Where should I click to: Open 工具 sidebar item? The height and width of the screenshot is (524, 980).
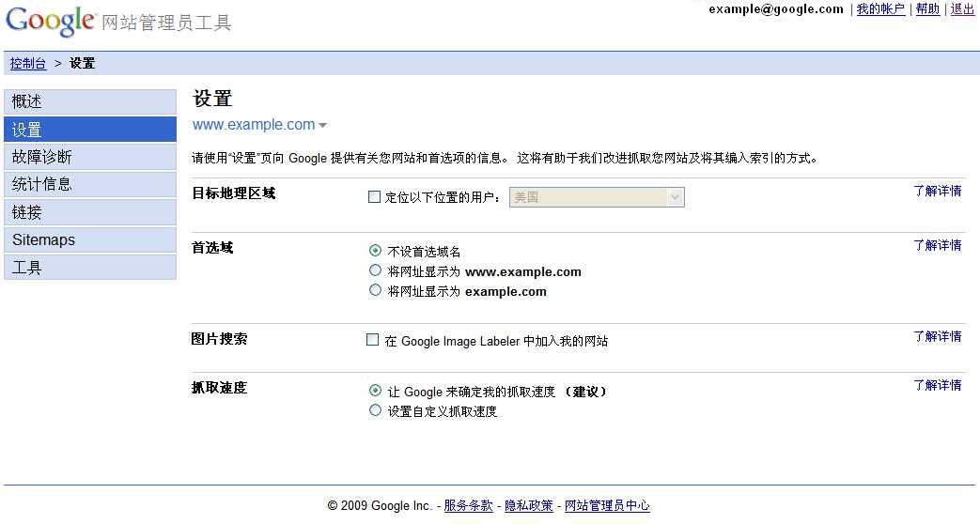pyautogui.click(x=90, y=268)
